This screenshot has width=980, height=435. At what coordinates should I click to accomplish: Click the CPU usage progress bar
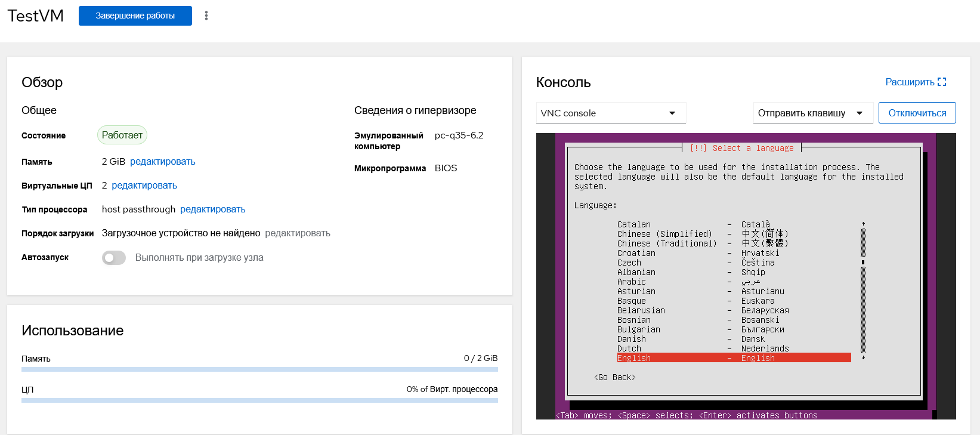click(259, 400)
